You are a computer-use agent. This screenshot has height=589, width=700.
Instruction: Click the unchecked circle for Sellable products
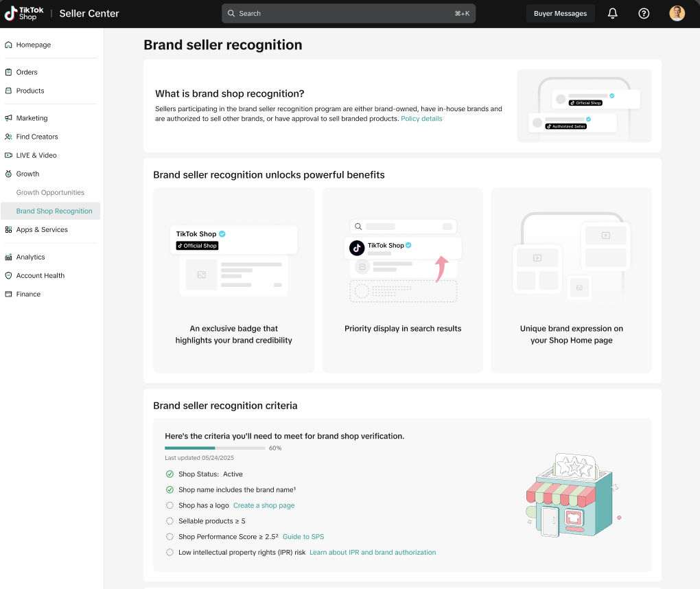[x=170, y=521]
